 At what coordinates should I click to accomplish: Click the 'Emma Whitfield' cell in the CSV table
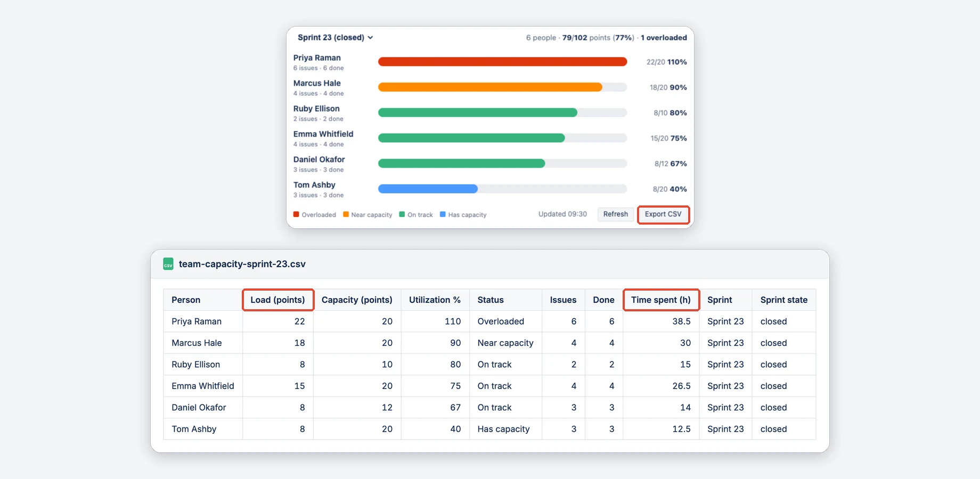pyautogui.click(x=203, y=386)
